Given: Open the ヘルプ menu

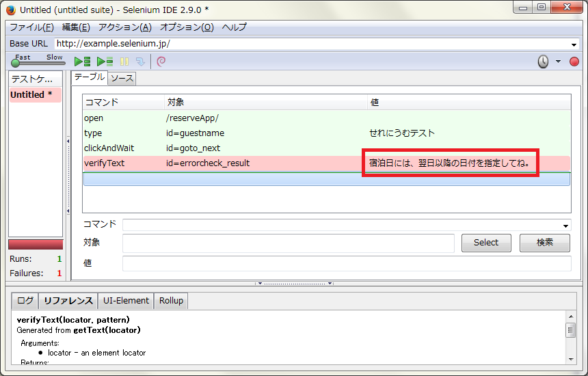Looking at the screenshot, I should (x=235, y=27).
